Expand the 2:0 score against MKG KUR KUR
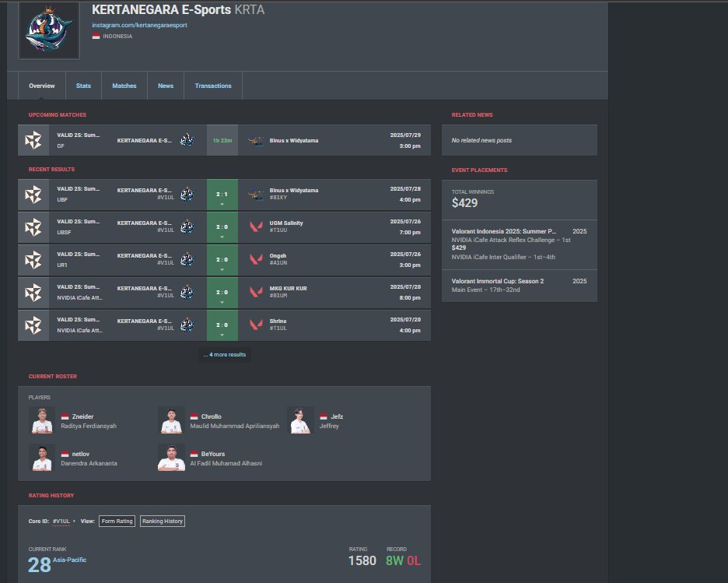728x583 pixels. coord(222,292)
